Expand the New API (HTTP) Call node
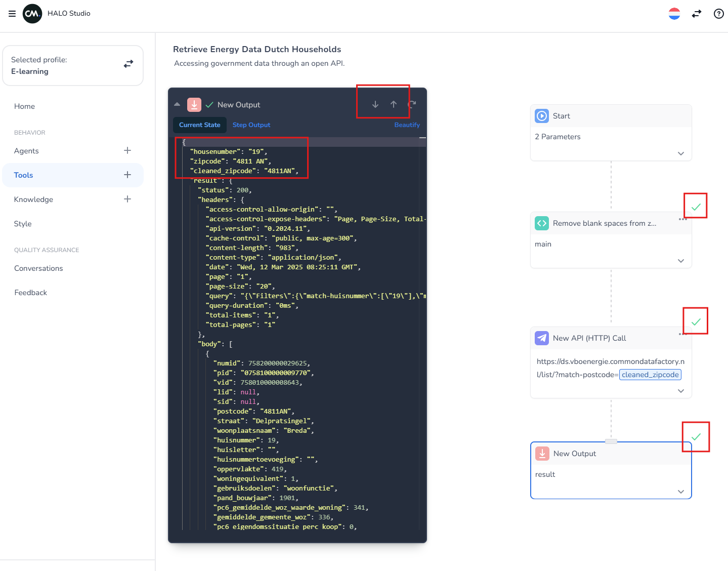The image size is (728, 571). [681, 391]
